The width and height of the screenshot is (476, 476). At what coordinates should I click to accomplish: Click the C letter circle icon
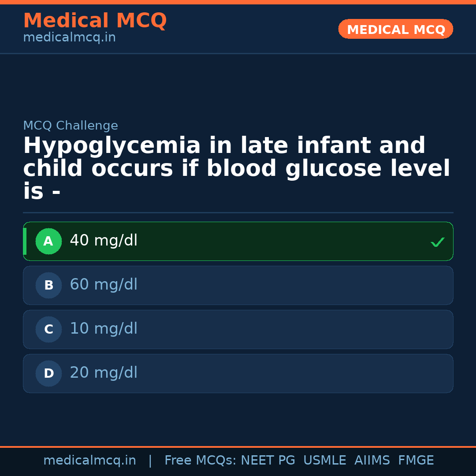(x=48, y=330)
